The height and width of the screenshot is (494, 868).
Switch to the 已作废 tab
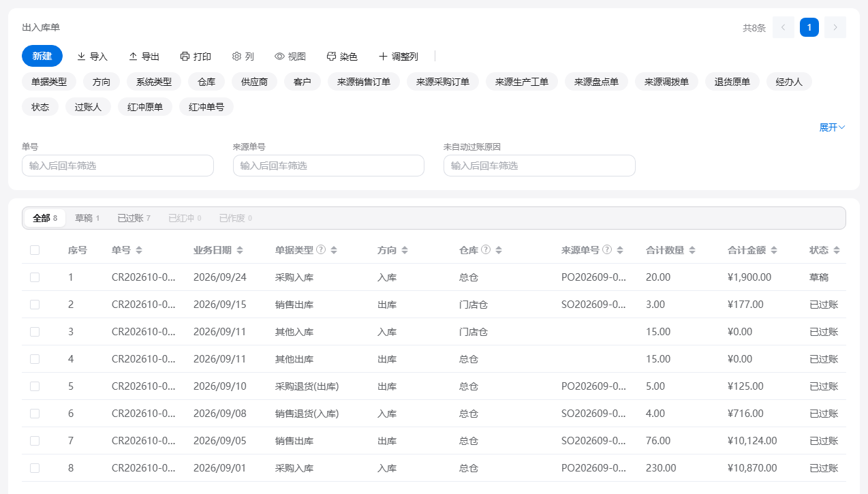(x=236, y=218)
